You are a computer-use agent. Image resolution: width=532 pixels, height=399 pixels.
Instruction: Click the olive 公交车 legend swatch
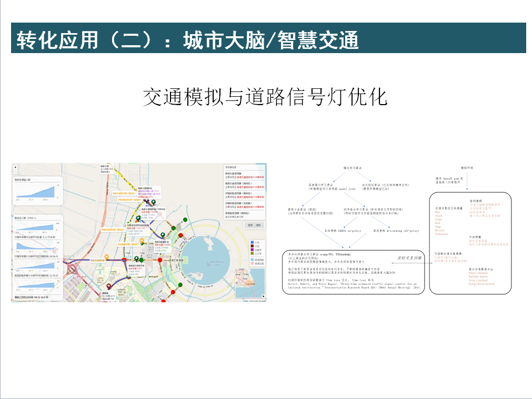point(252,253)
